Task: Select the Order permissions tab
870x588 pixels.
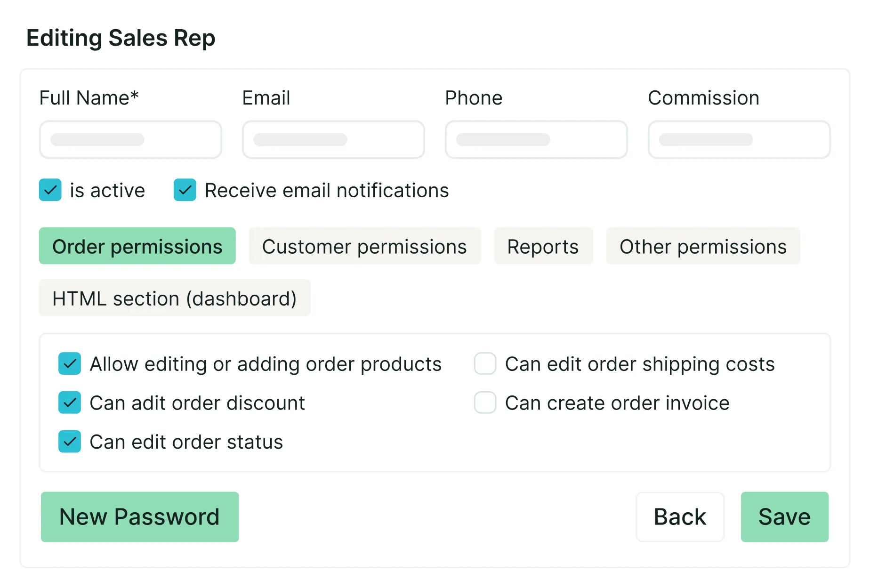Action: pyautogui.click(x=137, y=246)
